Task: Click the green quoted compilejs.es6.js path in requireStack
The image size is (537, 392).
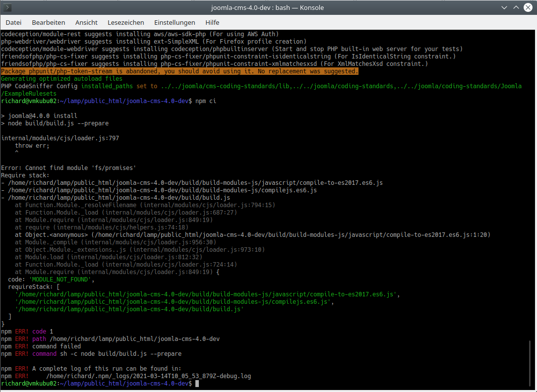Action: (173, 302)
